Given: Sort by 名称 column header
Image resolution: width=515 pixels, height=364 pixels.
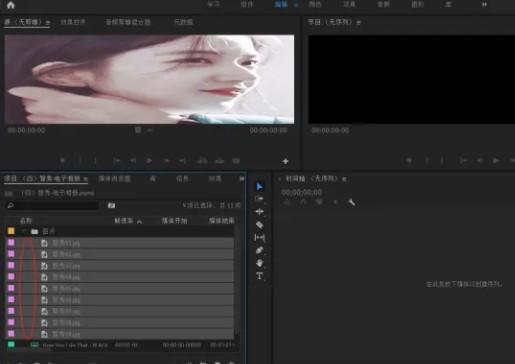Looking at the screenshot, I should (26, 221).
